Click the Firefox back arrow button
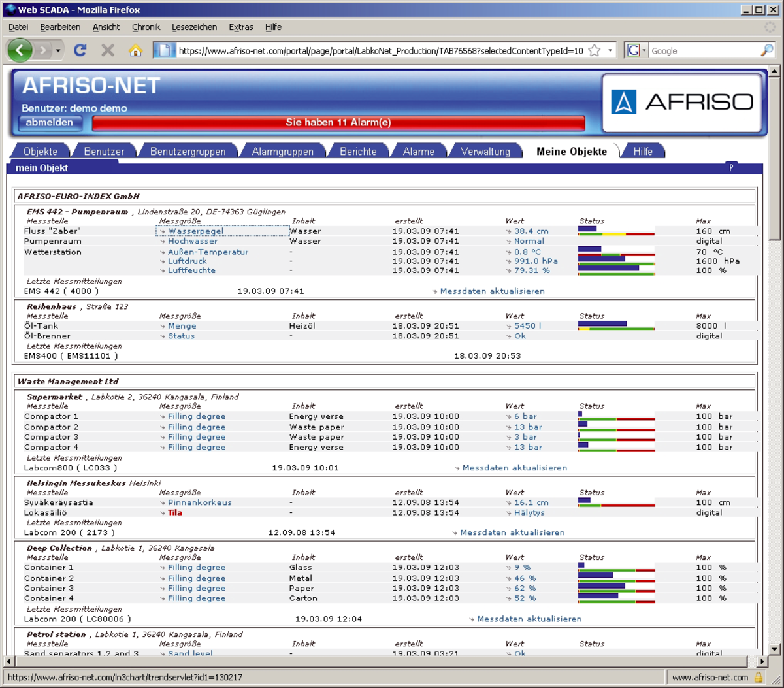The height and width of the screenshot is (688, 784). tap(20, 50)
